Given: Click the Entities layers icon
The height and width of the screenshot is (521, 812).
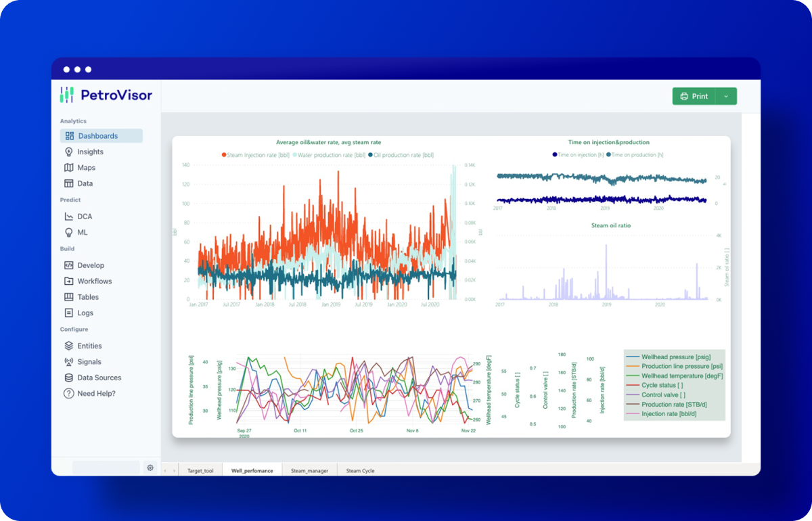Looking at the screenshot, I should [69, 346].
